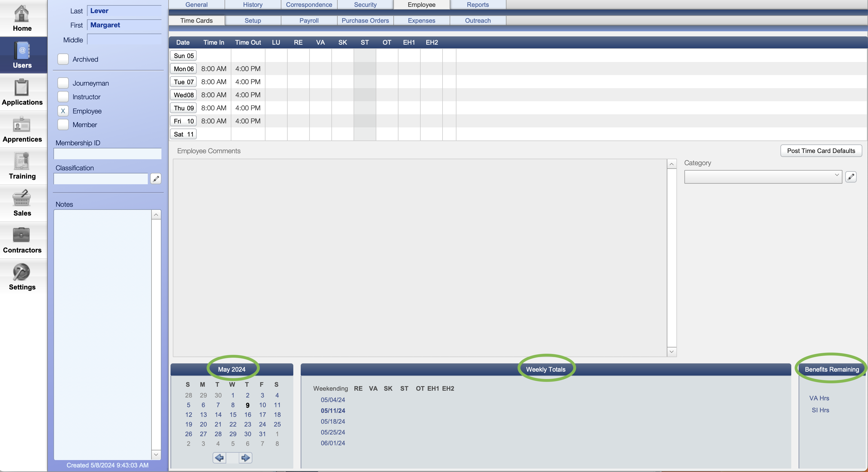Screen dimensions: 868x472
Task: Open the Expenses sub-tab
Action: (x=421, y=20)
